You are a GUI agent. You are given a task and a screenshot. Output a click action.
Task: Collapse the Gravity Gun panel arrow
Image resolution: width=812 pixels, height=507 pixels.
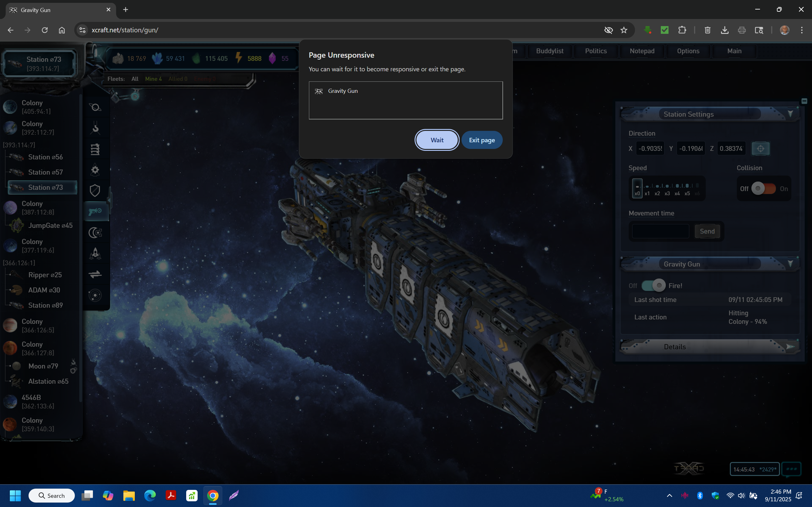(790, 264)
